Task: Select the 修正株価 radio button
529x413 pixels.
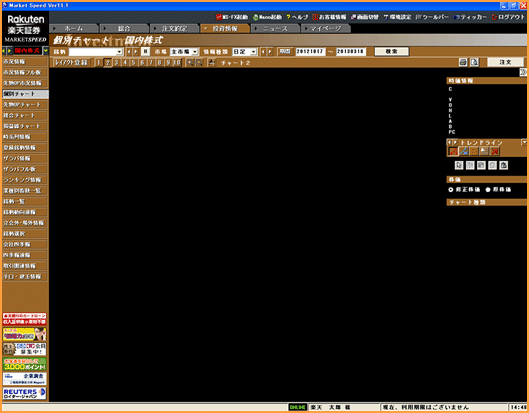Action: click(x=451, y=190)
